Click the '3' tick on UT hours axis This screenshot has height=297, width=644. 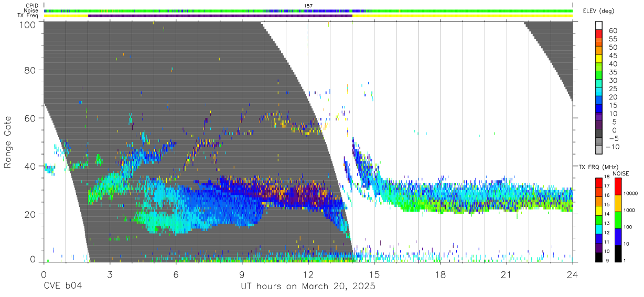coord(110,273)
